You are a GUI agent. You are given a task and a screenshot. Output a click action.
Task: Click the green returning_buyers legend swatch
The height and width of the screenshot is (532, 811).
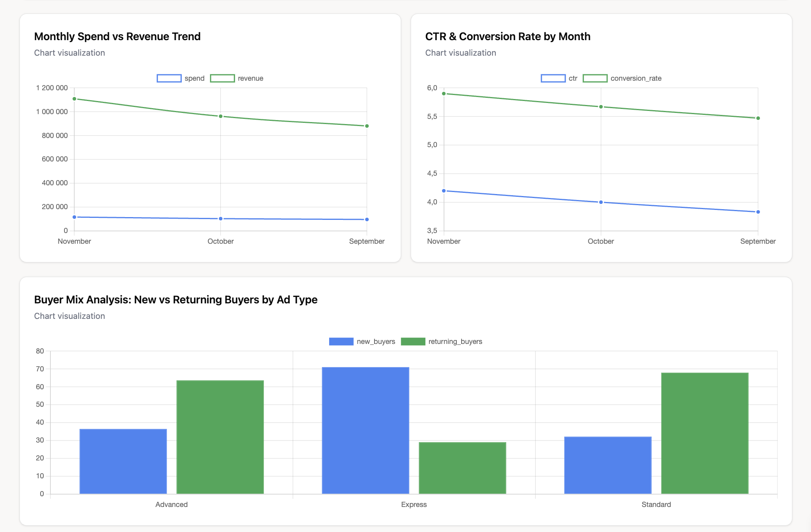pos(413,341)
